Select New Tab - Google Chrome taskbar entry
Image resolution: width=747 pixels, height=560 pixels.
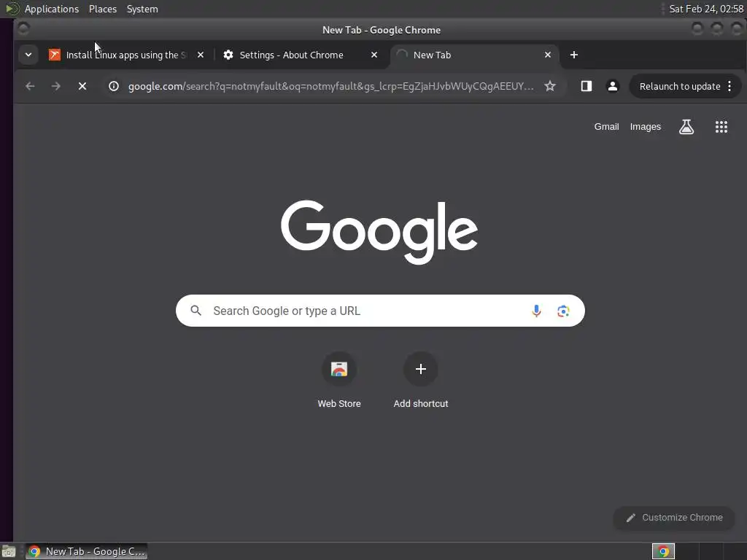click(x=86, y=551)
